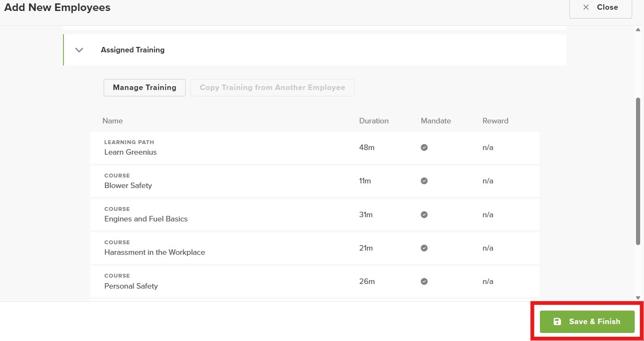
Task: Click mandate check icon for Engines and Fuel Basics
Action: coord(424,215)
